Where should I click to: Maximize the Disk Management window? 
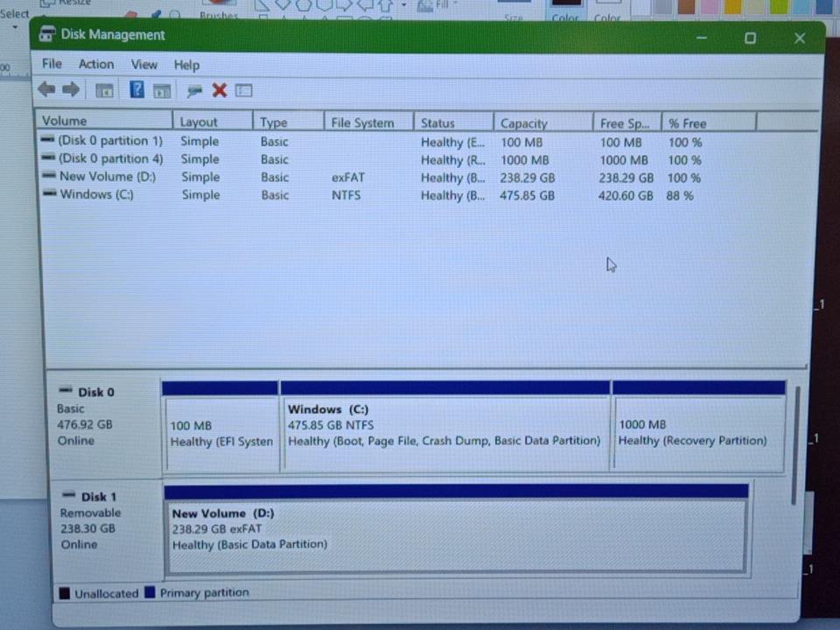pyautogui.click(x=750, y=38)
